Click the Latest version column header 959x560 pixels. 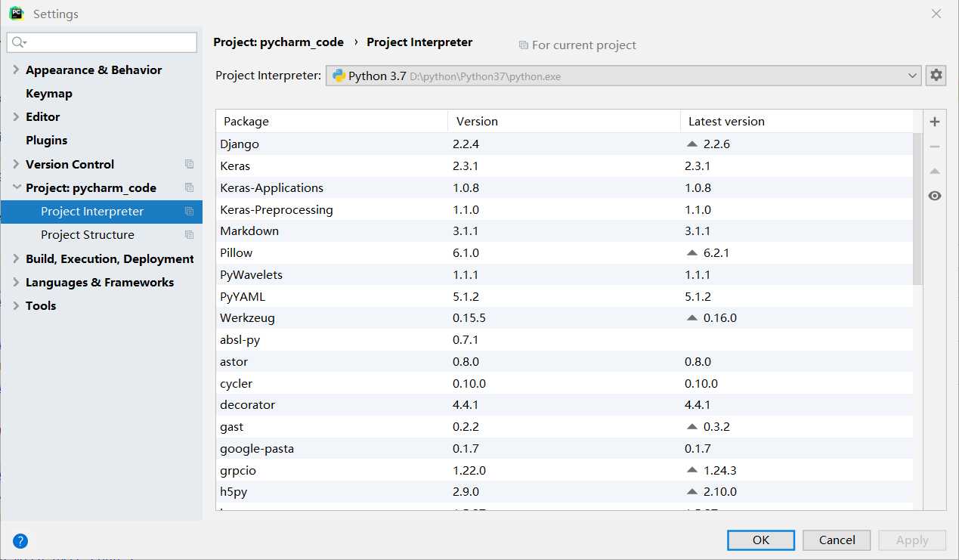797,121
